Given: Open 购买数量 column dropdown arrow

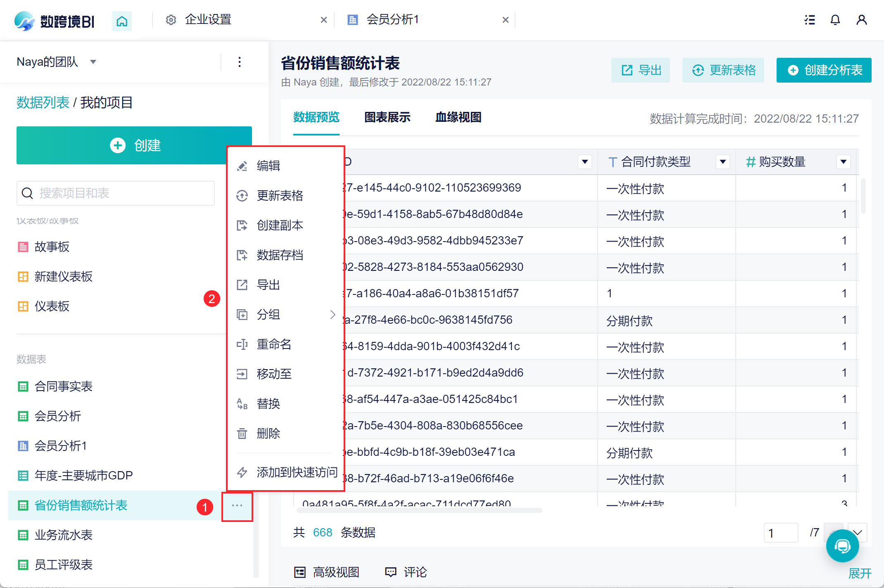Looking at the screenshot, I should coord(843,161).
